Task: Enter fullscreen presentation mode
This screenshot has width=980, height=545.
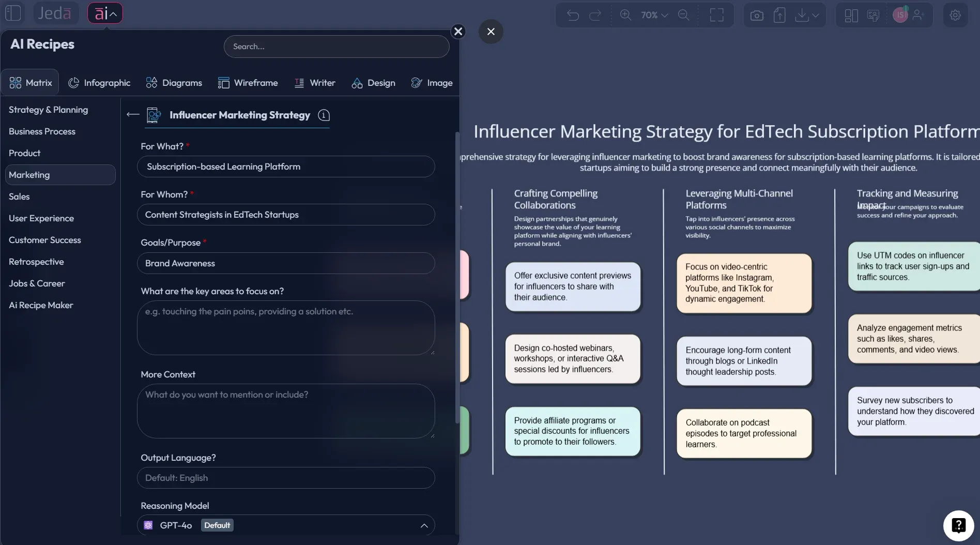Action: point(717,15)
